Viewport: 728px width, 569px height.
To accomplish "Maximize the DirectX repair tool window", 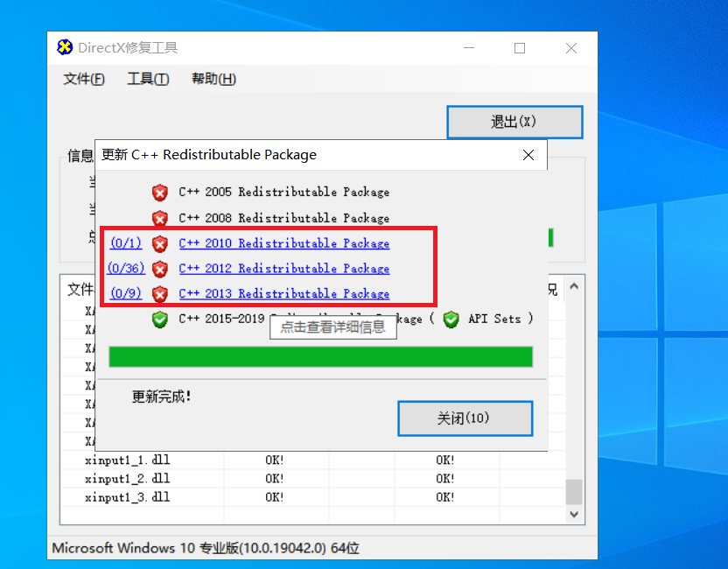I will tap(520, 48).
